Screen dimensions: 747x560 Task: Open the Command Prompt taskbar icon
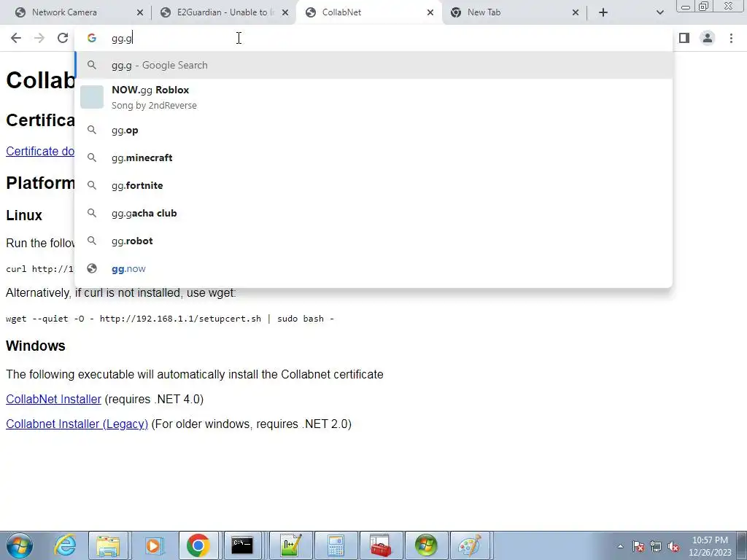[x=242, y=545]
